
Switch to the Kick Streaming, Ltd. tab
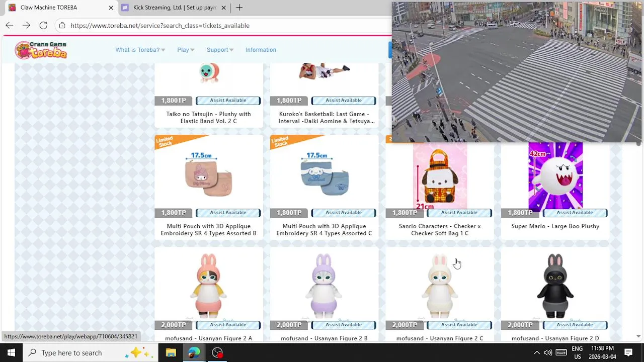tap(174, 8)
